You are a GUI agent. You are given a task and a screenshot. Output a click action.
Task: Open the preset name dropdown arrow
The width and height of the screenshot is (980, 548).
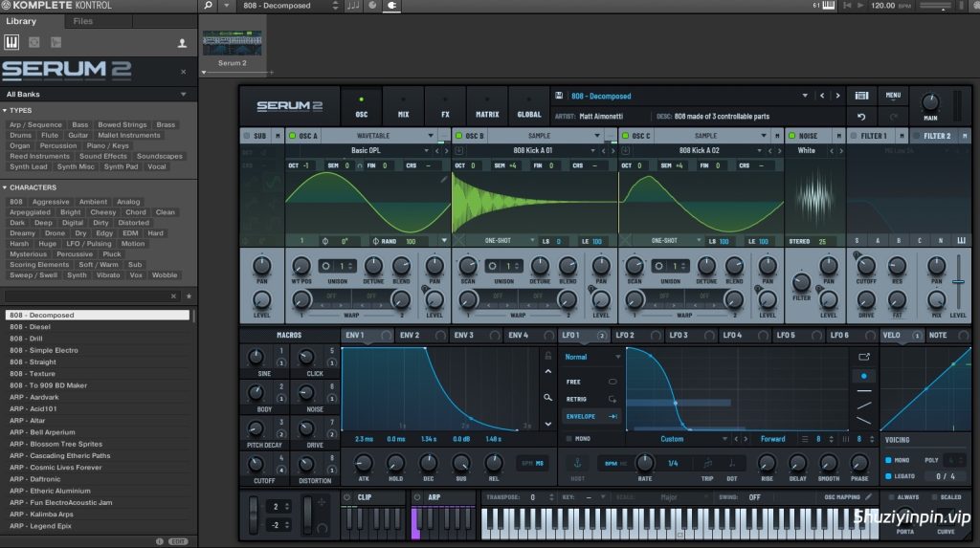pyautogui.click(x=805, y=96)
